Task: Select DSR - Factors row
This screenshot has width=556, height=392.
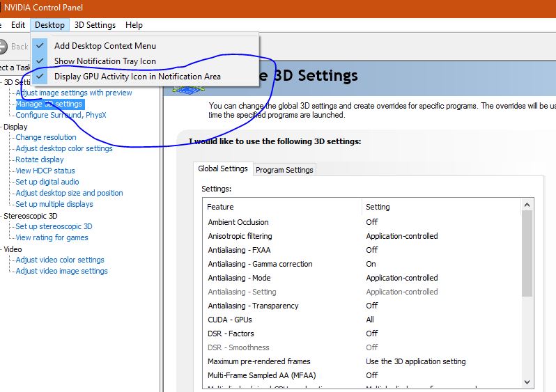Action: coord(362,334)
